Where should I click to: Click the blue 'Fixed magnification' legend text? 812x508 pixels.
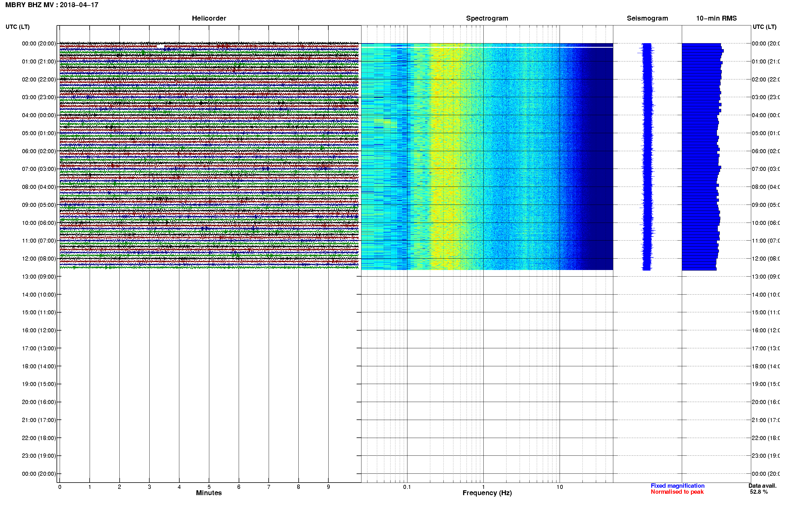click(678, 486)
